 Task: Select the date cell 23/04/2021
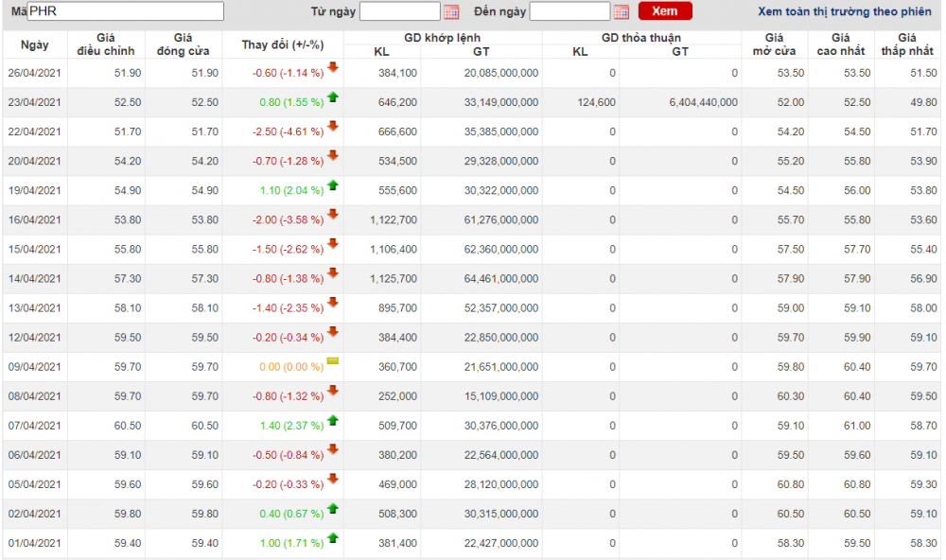[34, 102]
